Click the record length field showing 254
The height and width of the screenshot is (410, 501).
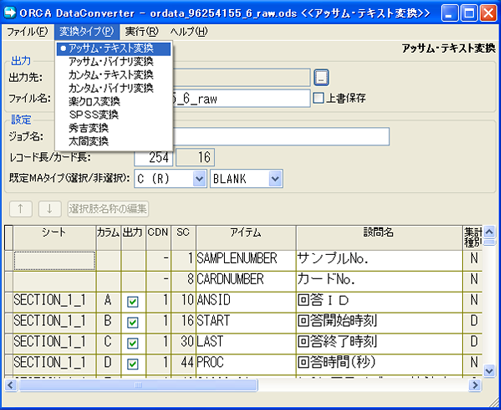pyautogui.click(x=153, y=157)
